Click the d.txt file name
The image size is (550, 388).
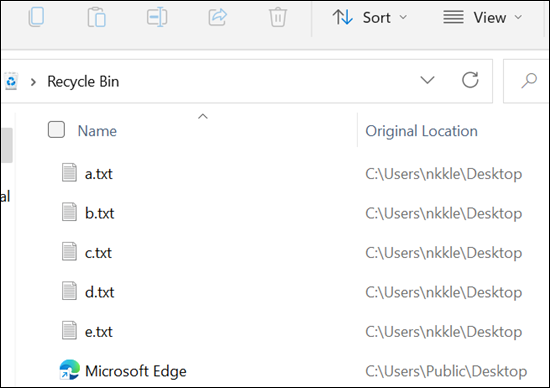click(100, 292)
